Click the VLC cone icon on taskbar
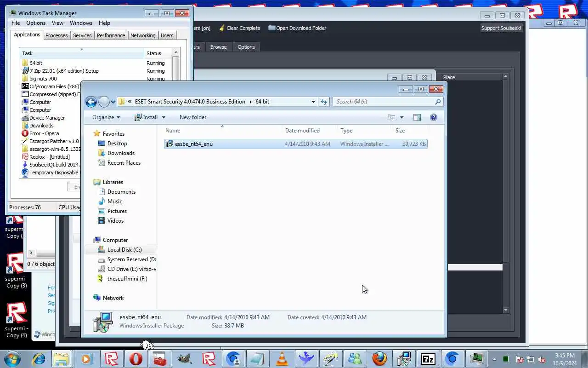Viewport: 588px width, 368px height. click(x=282, y=358)
